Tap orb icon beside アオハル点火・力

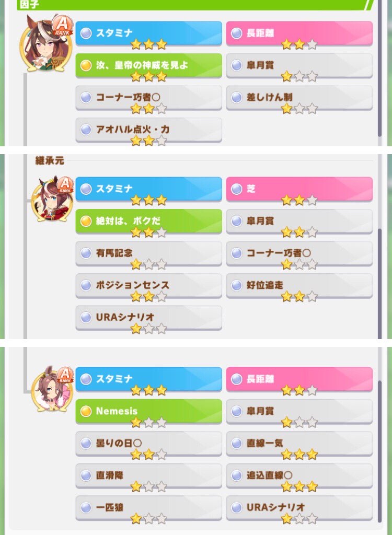pos(86,130)
